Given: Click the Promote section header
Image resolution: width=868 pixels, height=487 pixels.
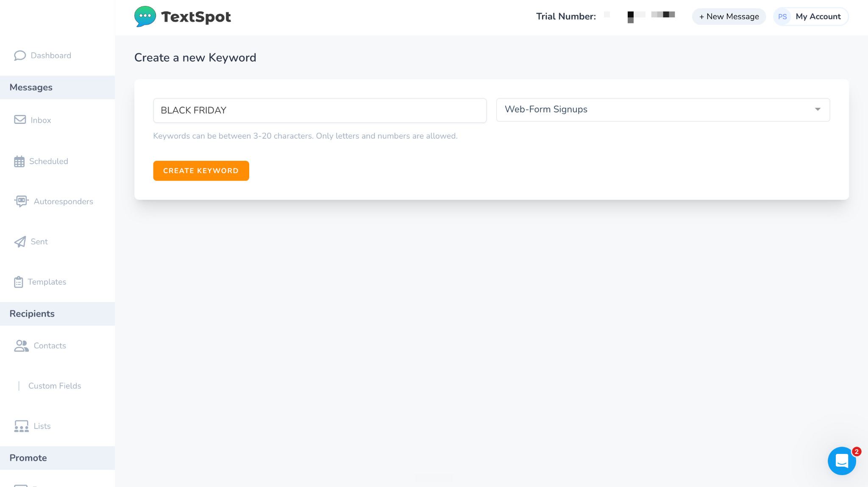Looking at the screenshot, I should pyautogui.click(x=57, y=458).
